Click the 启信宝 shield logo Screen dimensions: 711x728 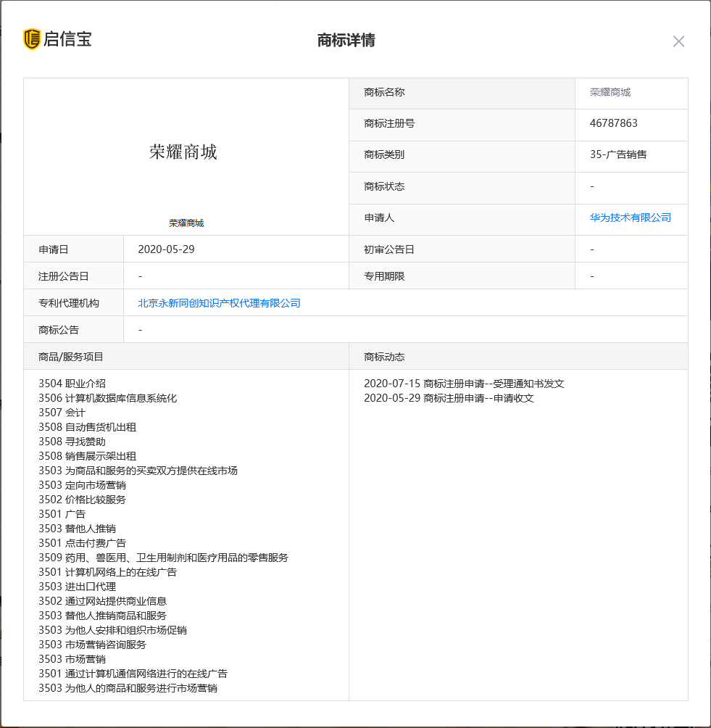32,39
